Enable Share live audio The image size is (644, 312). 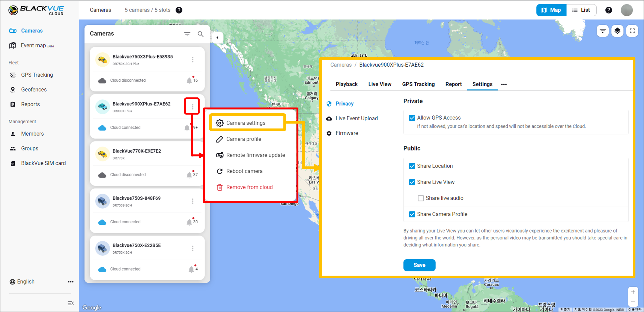pos(420,198)
